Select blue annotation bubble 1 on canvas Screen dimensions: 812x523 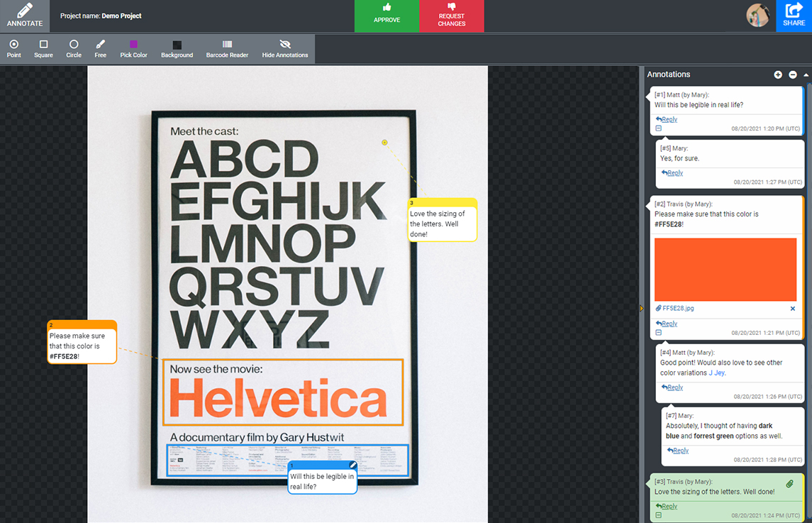coord(322,477)
